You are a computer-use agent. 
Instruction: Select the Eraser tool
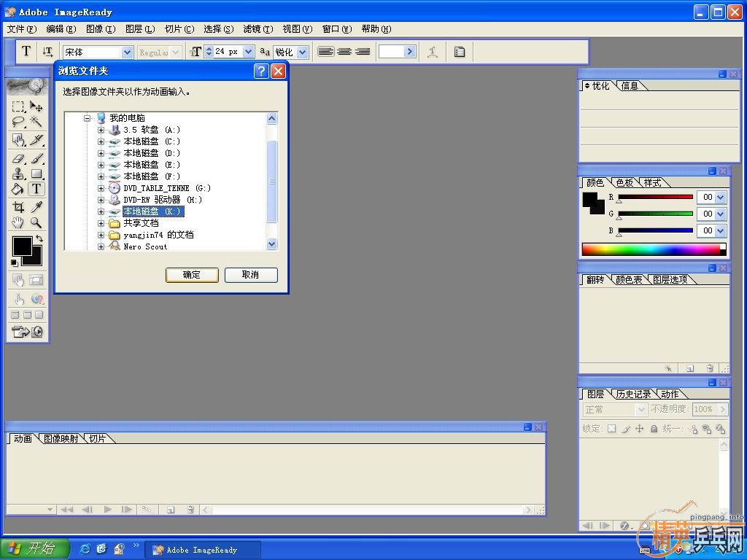pyautogui.click(x=18, y=158)
